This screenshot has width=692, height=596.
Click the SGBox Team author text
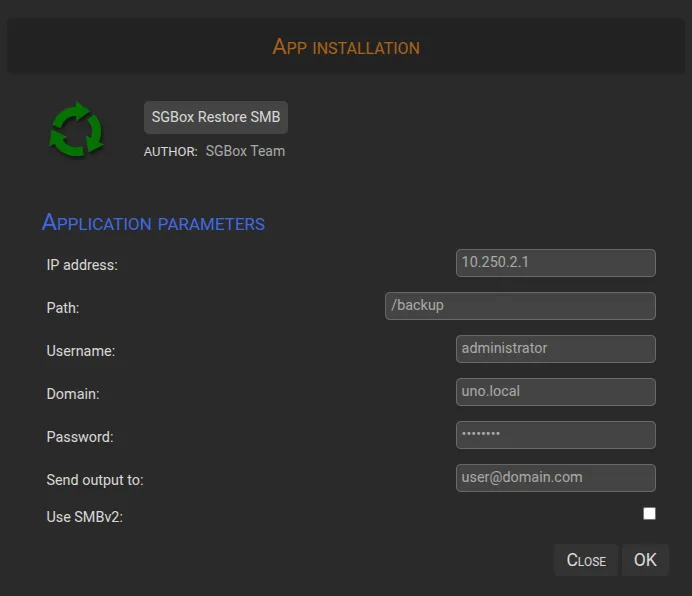pyautogui.click(x=245, y=151)
